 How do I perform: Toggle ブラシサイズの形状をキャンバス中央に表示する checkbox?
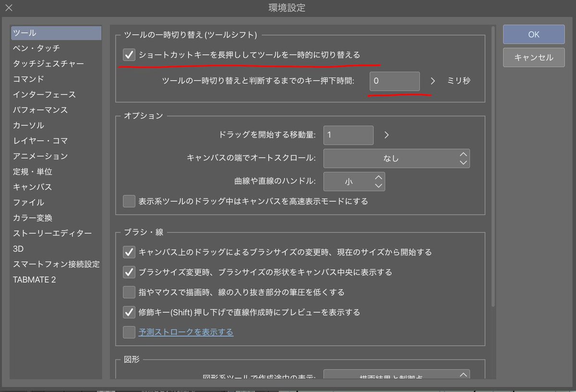click(x=129, y=272)
